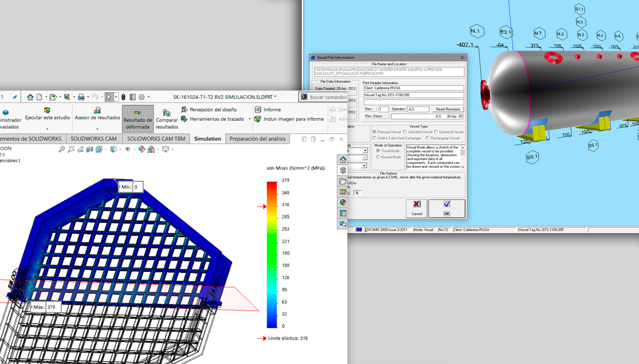This screenshot has width=639, height=364.
Task: Click the von Mises color legend bar
Action: coord(272,254)
